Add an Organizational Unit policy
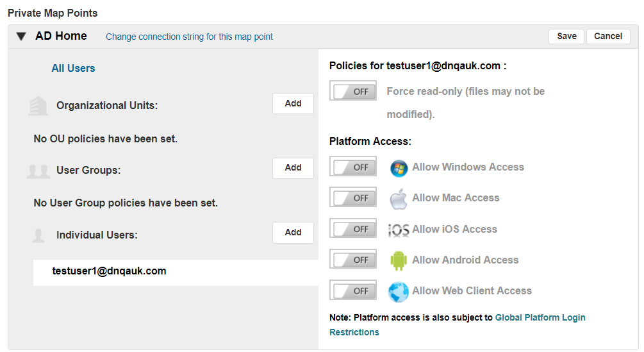This screenshot has width=644, height=352. pos(293,104)
